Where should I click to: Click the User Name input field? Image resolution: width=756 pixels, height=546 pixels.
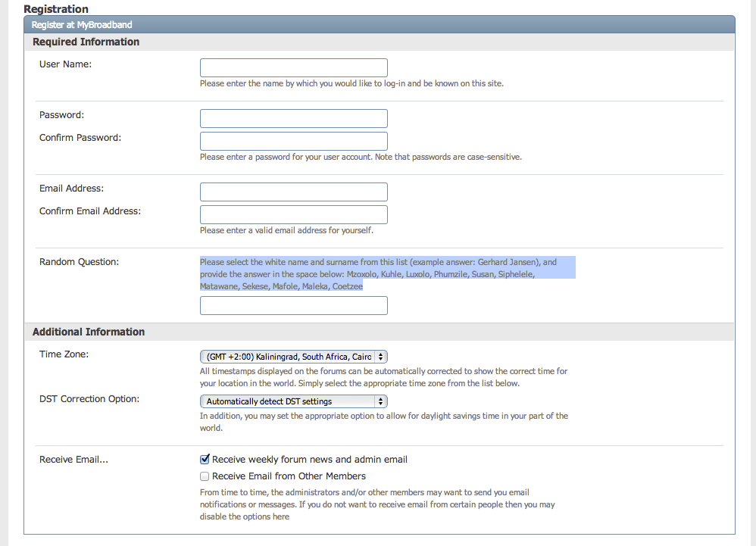click(x=294, y=68)
